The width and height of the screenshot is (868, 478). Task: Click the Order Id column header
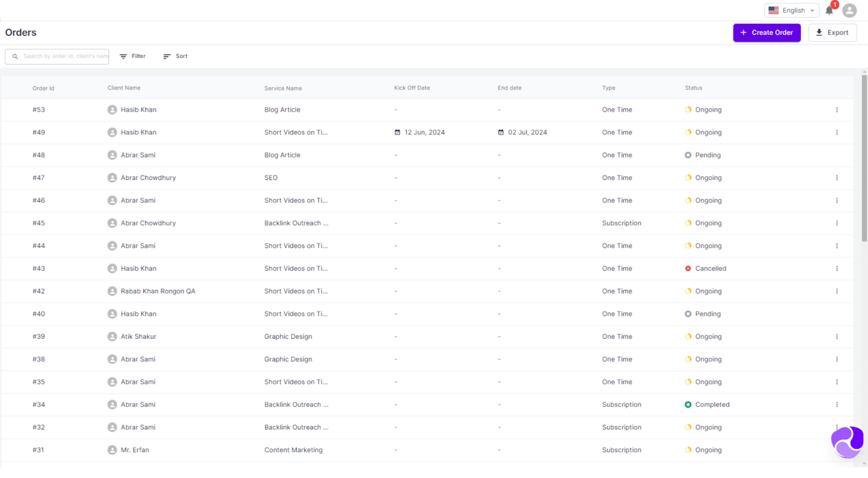pyautogui.click(x=43, y=88)
